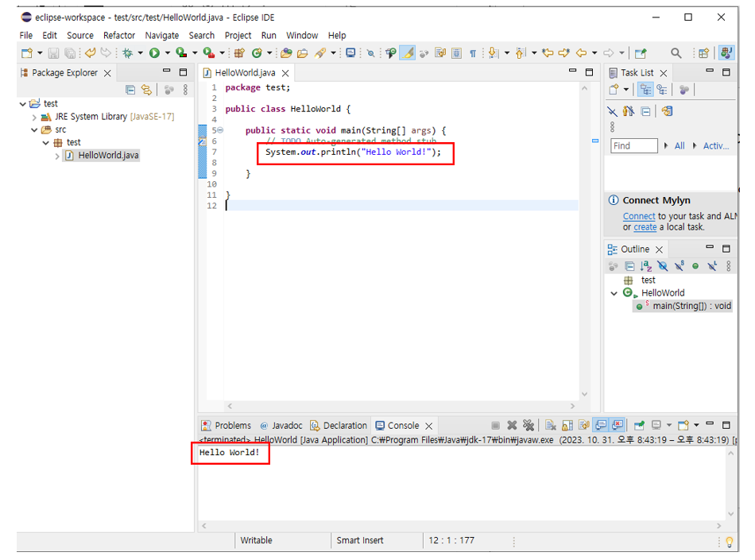The height and width of the screenshot is (560, 755).
Task: Click the magnifier Quick Access icon
Action: (676, 53)
